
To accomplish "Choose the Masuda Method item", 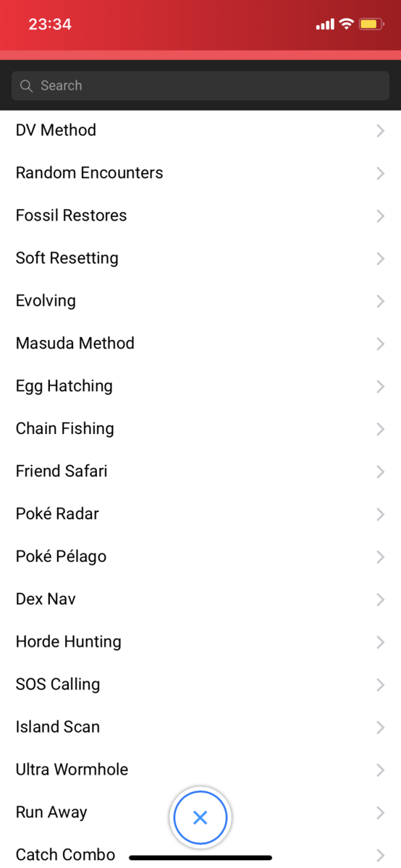I will point(200,344).
